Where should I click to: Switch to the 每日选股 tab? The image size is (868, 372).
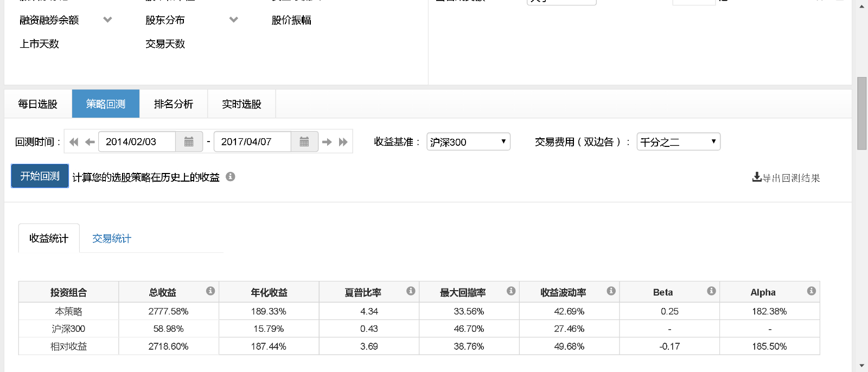click(38, 104)
